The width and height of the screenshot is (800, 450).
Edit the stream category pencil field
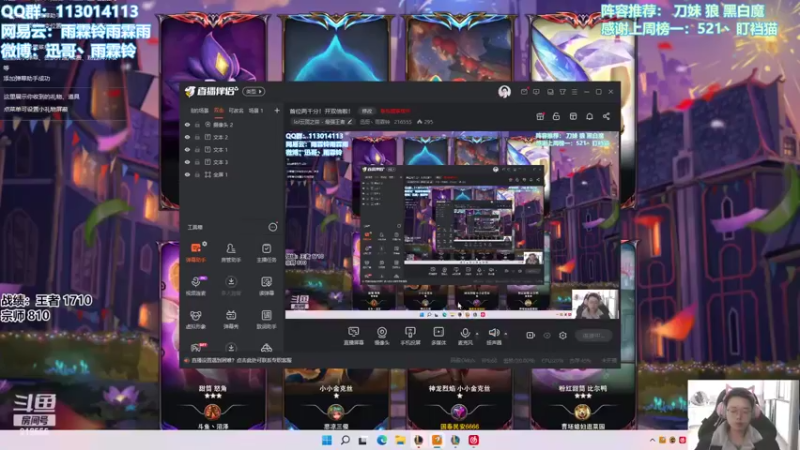322,122
